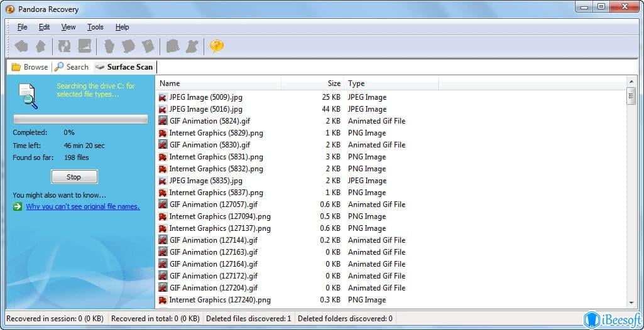Click the icon of Internet Graphics (5831).png
The width and height of the screenshot is (644, 330).
tap(163, 157)
